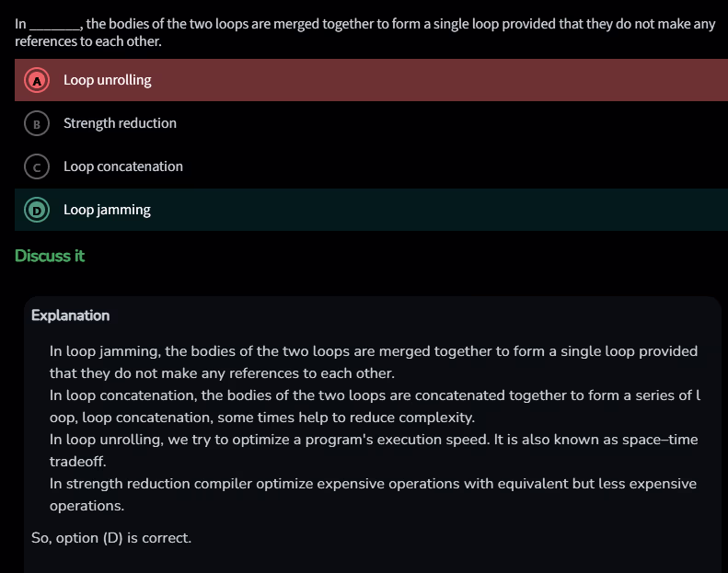
Task: Click the "So, option (D) is correct." line
Action: pyautogui.click(x=111, y=537)
